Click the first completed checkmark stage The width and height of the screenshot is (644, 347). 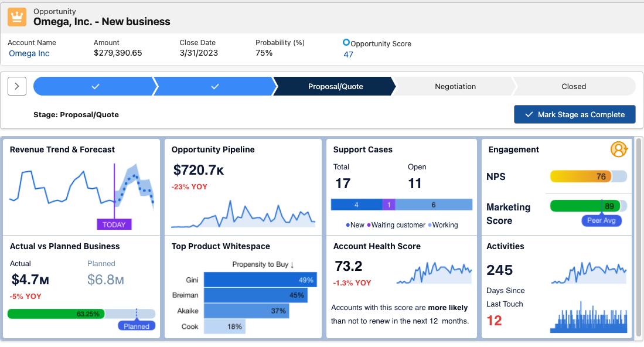pos(95,86)
